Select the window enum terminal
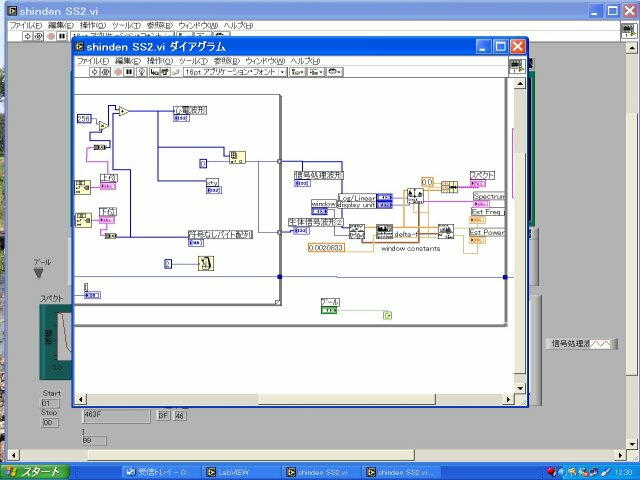This screenshot has width=640, height=480. pyautogui.click(x=319, y=211)
